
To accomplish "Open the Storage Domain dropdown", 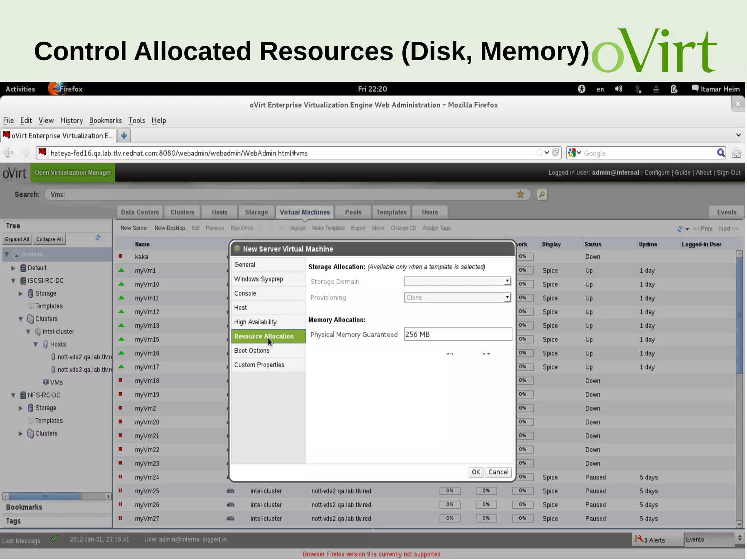I will pos(507,281).
